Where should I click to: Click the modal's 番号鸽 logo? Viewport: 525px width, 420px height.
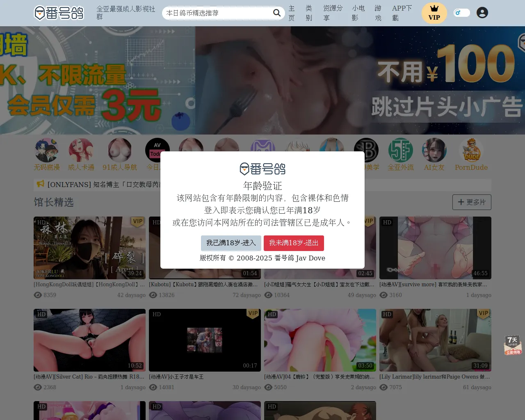[262, 169]
